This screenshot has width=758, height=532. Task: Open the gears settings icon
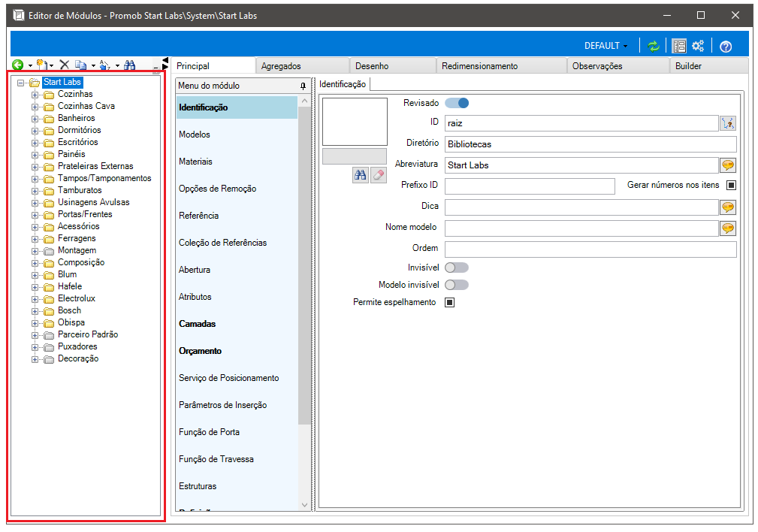698,46
